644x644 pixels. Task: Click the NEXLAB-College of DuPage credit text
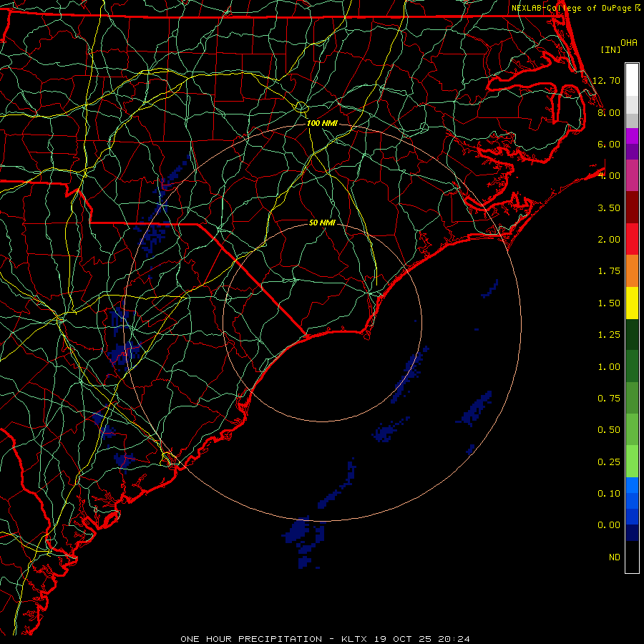(571, 8)
